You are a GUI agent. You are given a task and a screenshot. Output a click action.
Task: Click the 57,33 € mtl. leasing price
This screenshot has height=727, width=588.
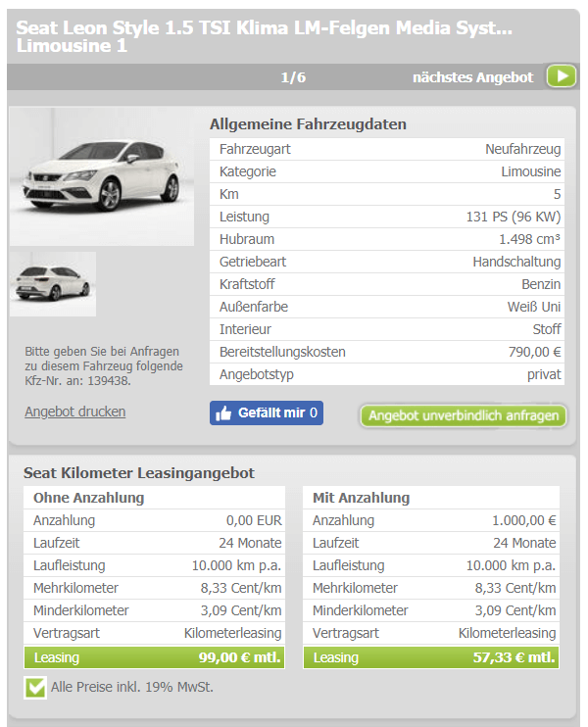514,657
